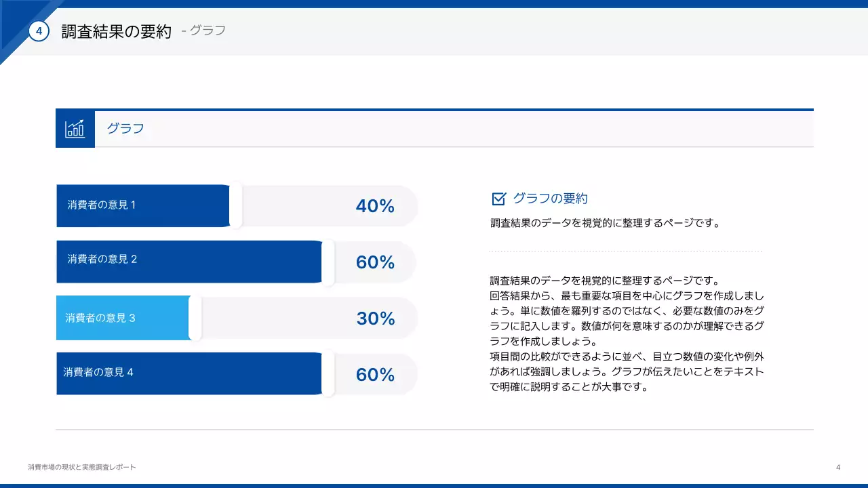This screenshot has width=868, height=488.
Task: Select the 消費者の意見 1 label
Action: (102, 205)
